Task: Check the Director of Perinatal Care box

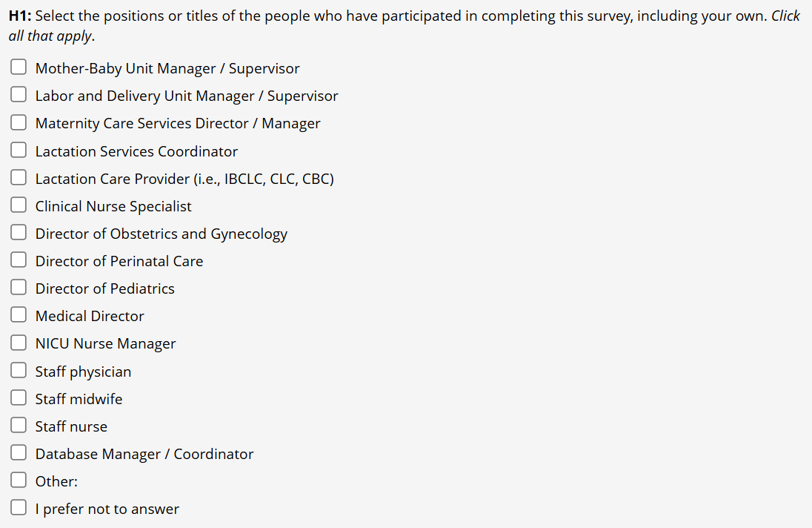Action: tap(19, 260)
